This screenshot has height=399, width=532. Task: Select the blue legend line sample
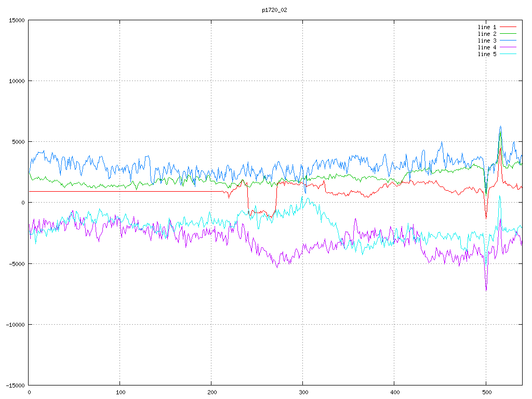point(508,41)
